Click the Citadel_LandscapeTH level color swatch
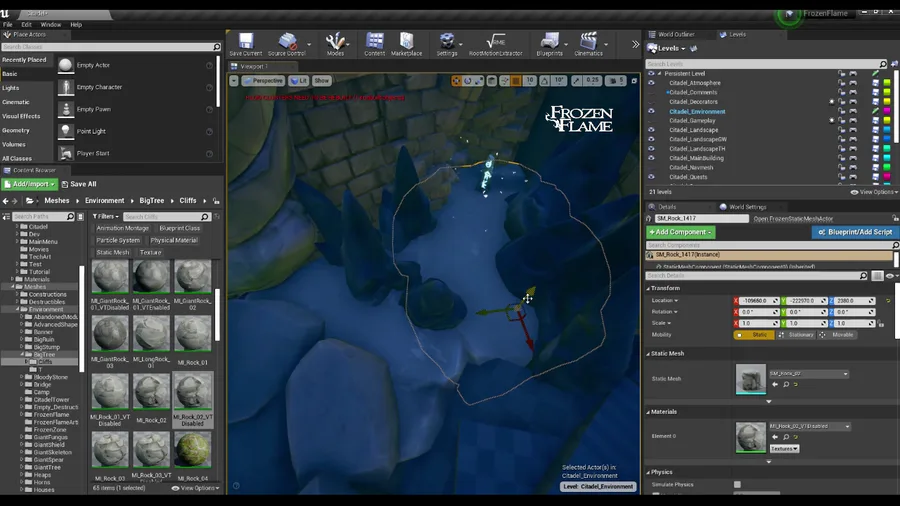This screenshot has width=900, height=506. click(887, 149)
